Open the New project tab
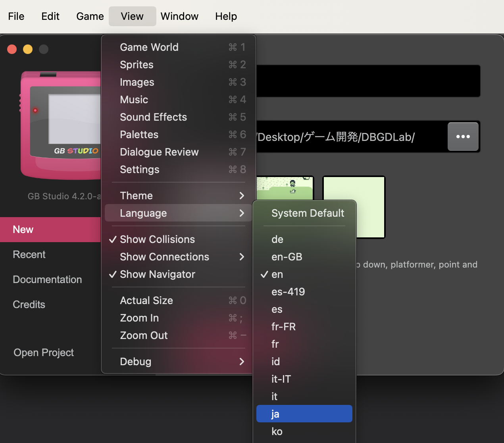 tap(50, 229)
